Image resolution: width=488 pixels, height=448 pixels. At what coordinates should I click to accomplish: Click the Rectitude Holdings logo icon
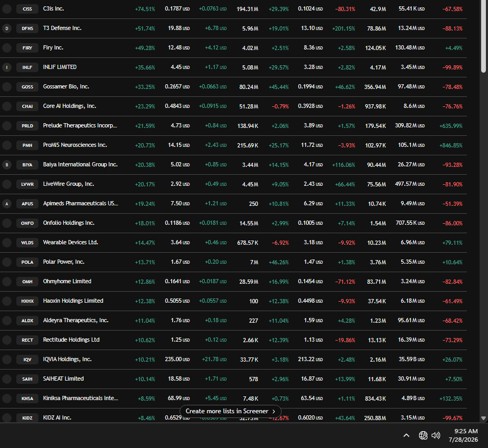(7, 340)
